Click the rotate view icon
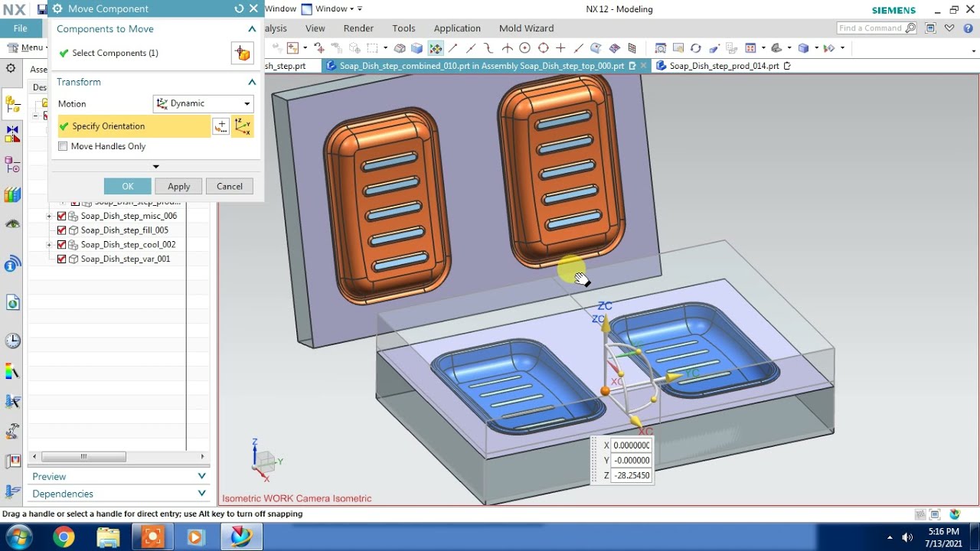The height and width of the screenshot is (551, 980). [695, 48]
